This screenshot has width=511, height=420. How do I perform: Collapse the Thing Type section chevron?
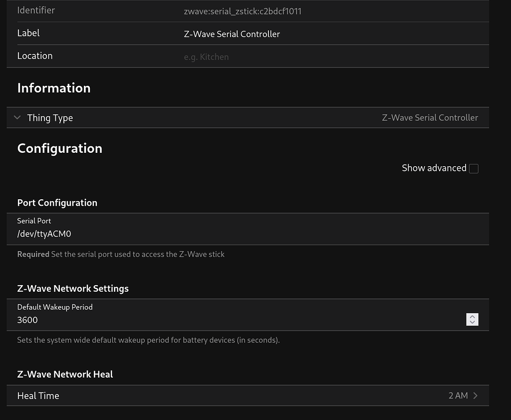pos(17,117)
